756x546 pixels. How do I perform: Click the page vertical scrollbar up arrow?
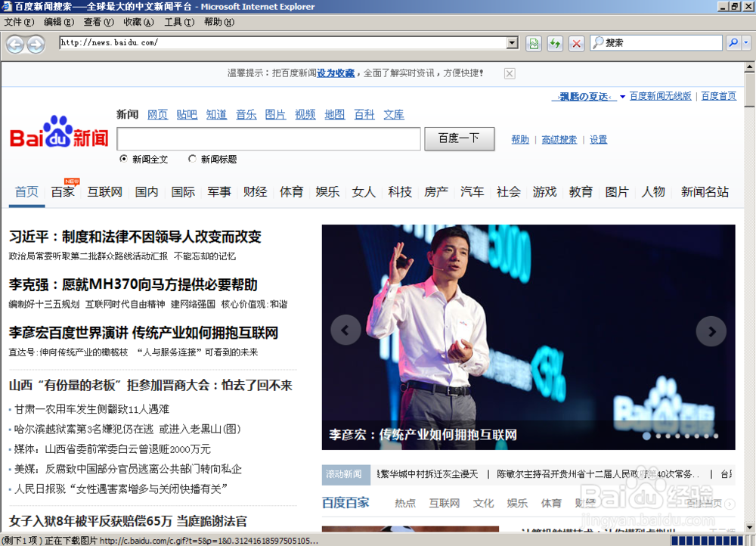click(x=750, y=67)
